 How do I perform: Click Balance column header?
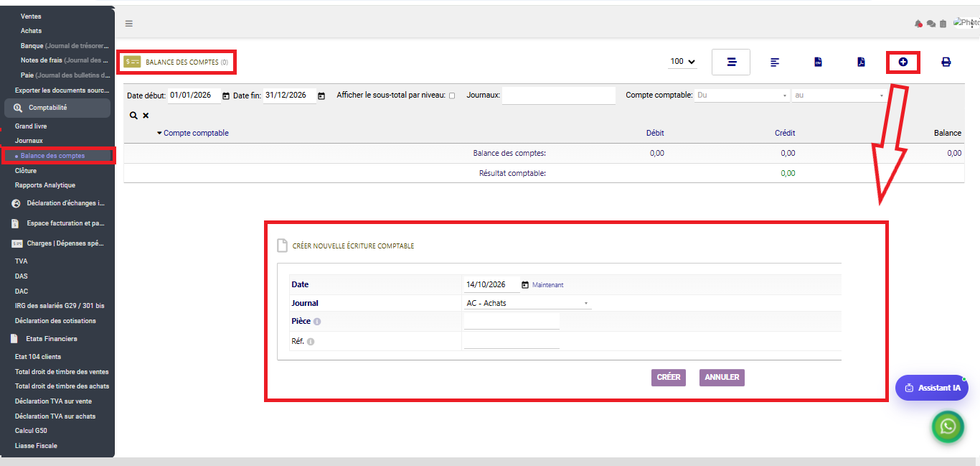[x=948, y=133]
